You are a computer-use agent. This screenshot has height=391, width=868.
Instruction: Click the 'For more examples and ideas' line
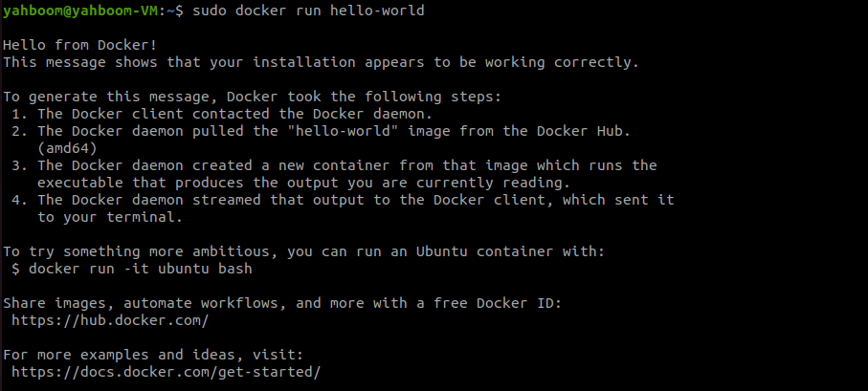tap(153, 355)
